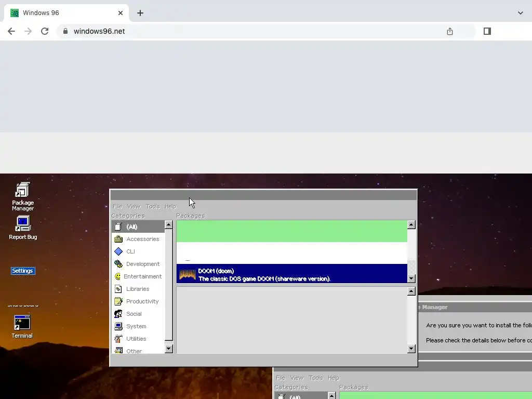
Task: Open Help menu in the background Package Manager
Action: pyautogui.click(x=334, y=378)
